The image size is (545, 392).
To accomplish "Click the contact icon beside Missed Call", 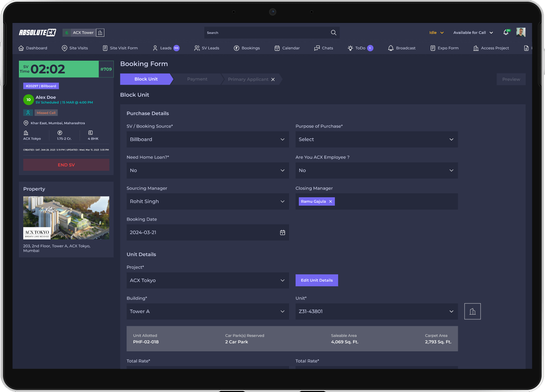I will pyautogui.click(x=28, y=113).
